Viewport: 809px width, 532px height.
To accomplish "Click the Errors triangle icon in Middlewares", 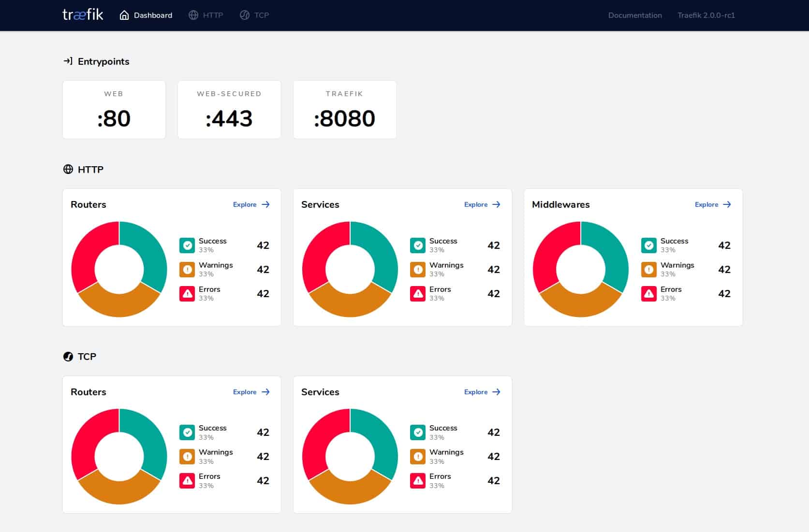I will click(649, 294).
